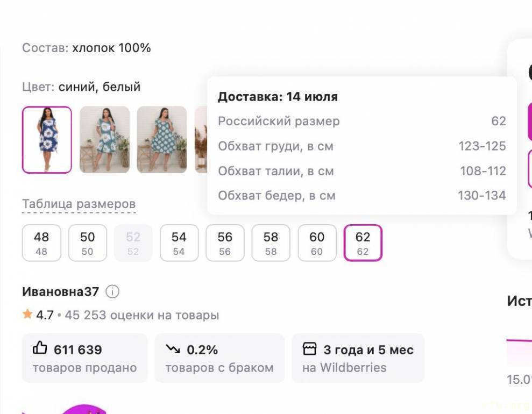Viewport: 532px width, 414px height.
Task: Choose size 56
Action: 225,243
